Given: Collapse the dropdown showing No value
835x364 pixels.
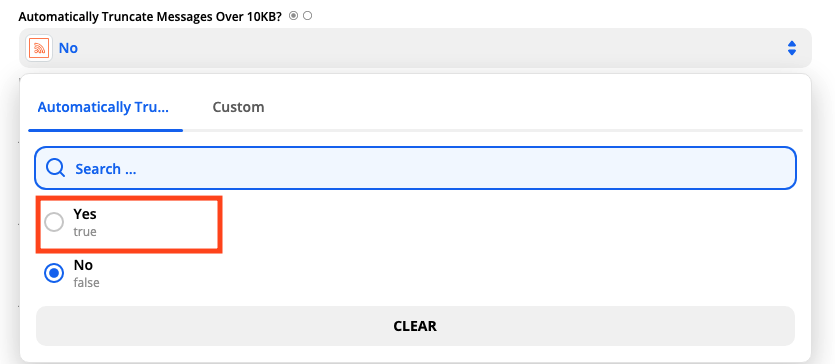Looking at the screenshot, I should click(415, 48).
